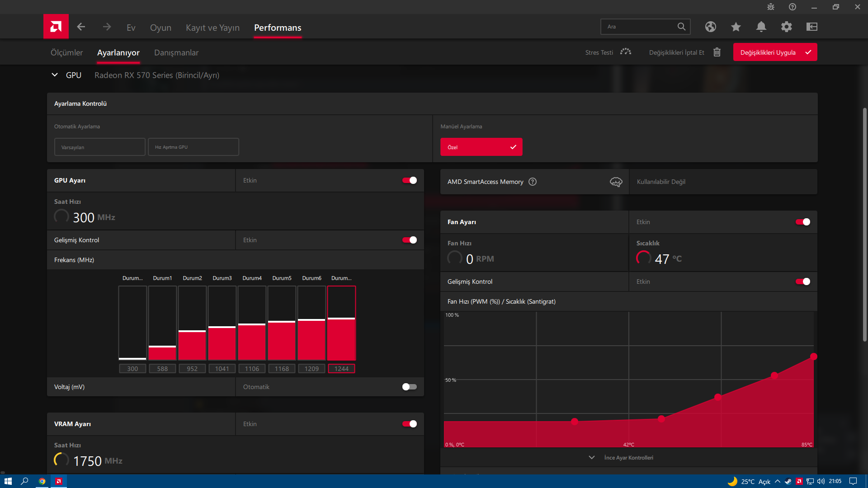Show hidden icons in system tray
Screen dimensions: 868x488
coord(777,481)
